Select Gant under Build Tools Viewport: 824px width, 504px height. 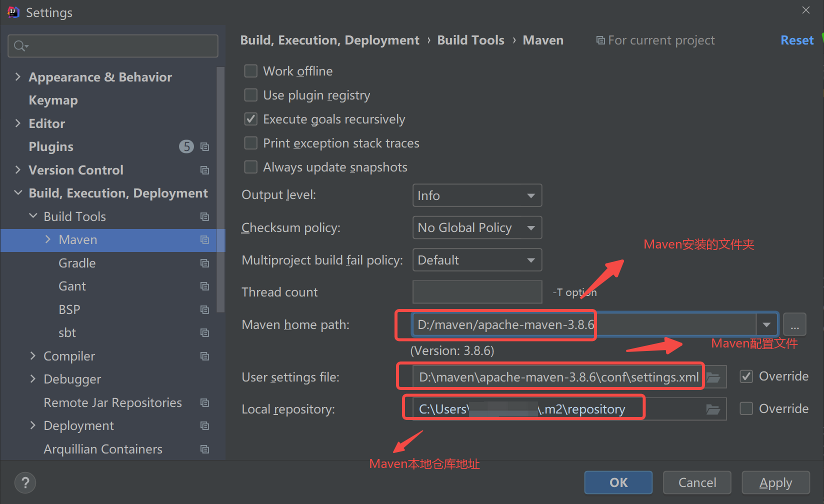tap(72, 286)
